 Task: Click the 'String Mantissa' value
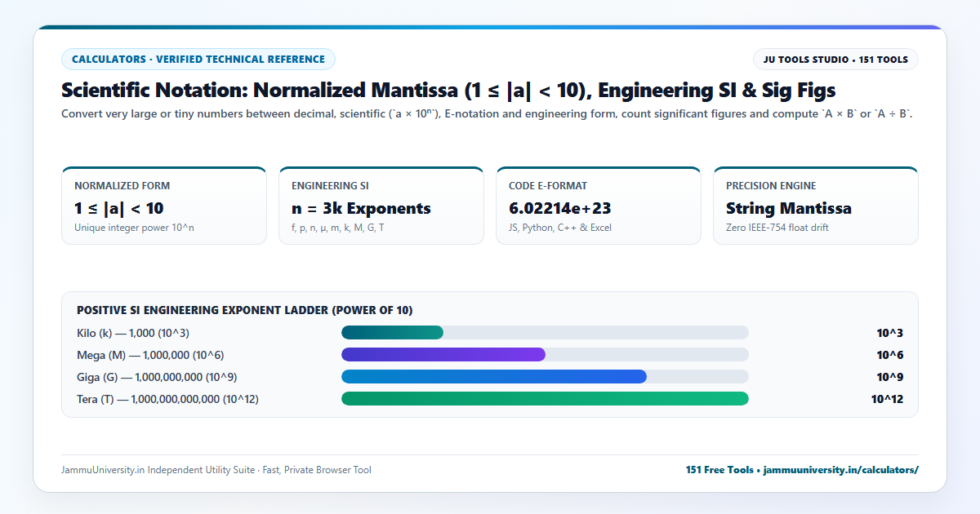[789, 209]
